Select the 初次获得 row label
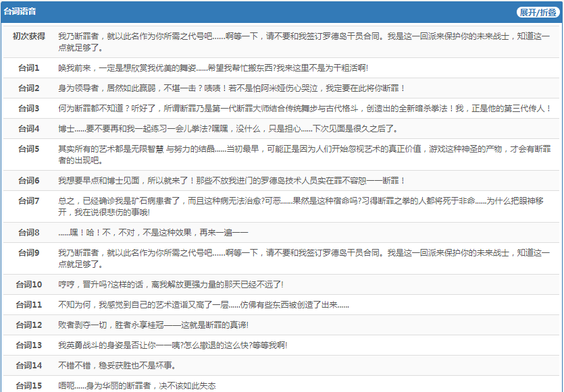This screenshot has height=392, width=564. [29, 36]
